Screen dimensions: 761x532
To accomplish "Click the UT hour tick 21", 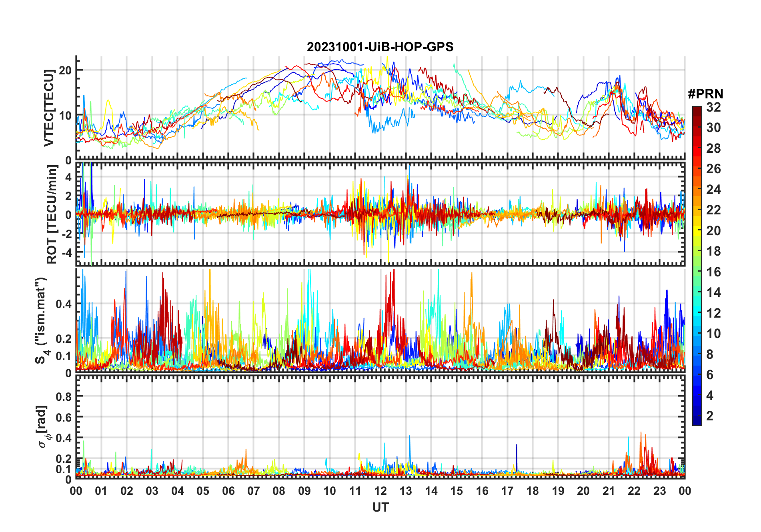I will coord(609,491).
